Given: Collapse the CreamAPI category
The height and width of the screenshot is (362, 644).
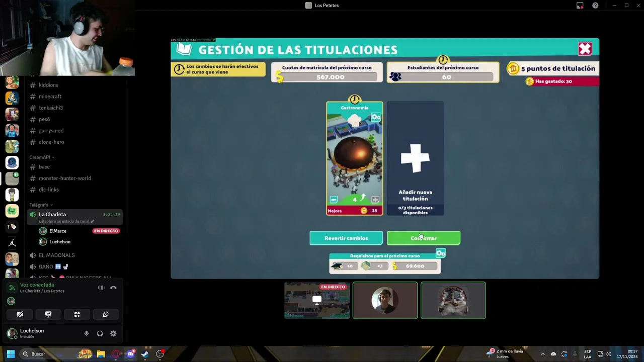Looking at the screenshot, I should (42, 157).
